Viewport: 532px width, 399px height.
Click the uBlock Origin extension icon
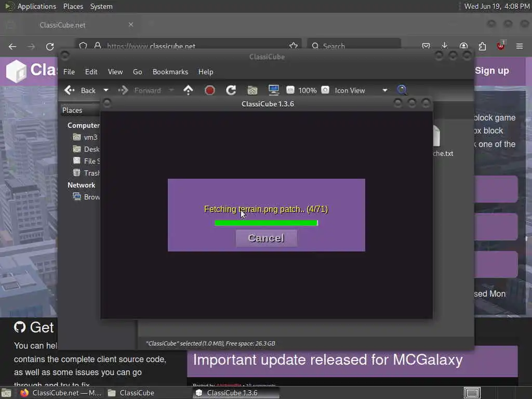[501, 46]
